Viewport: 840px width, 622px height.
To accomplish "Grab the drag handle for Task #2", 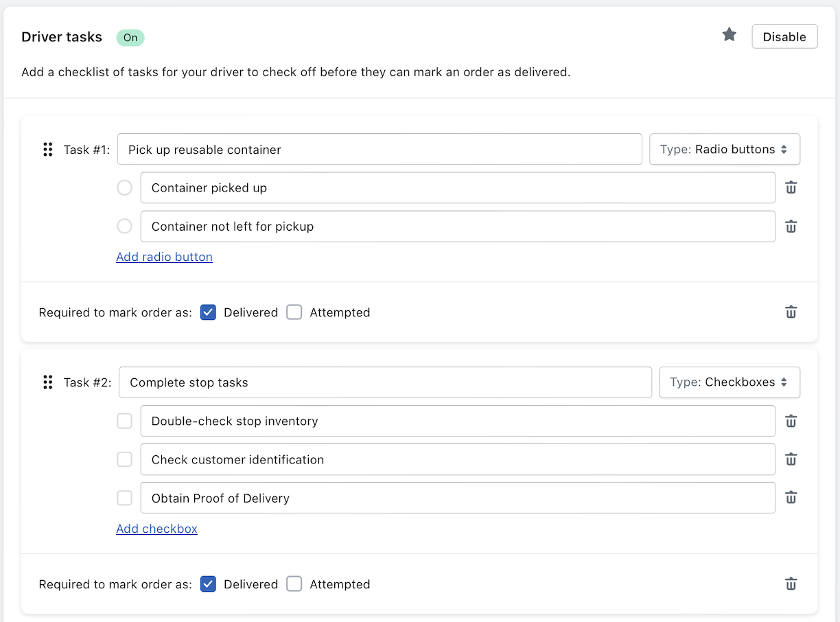I will [47, 382].
